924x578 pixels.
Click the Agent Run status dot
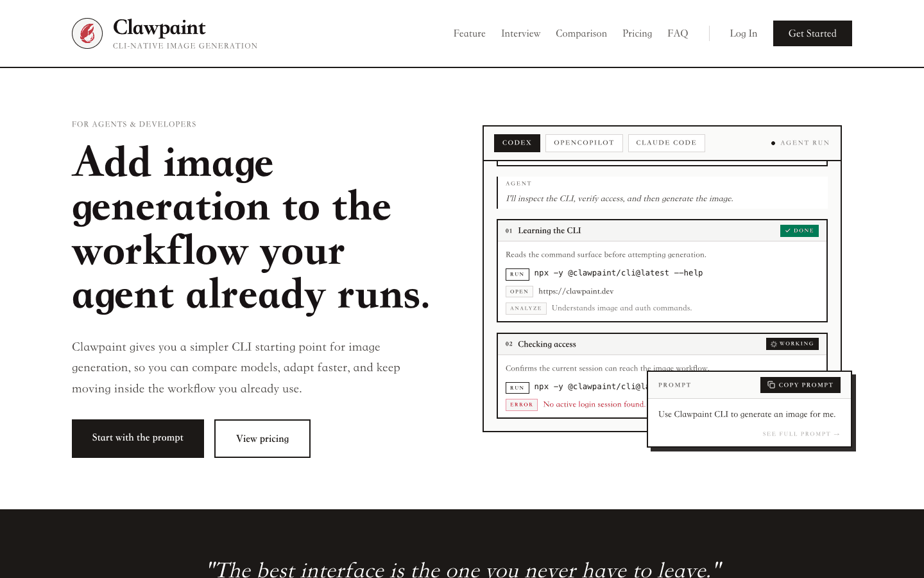[x=773, y=143]
